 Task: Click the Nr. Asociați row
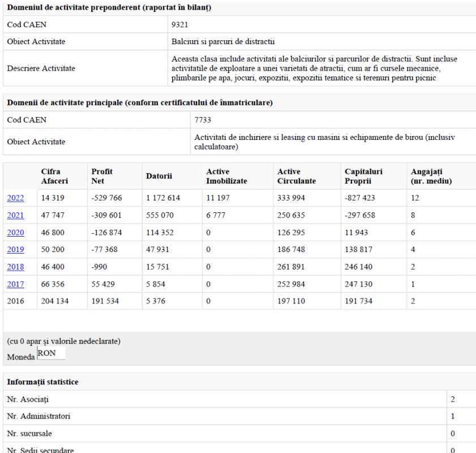(x=239, y=399)
